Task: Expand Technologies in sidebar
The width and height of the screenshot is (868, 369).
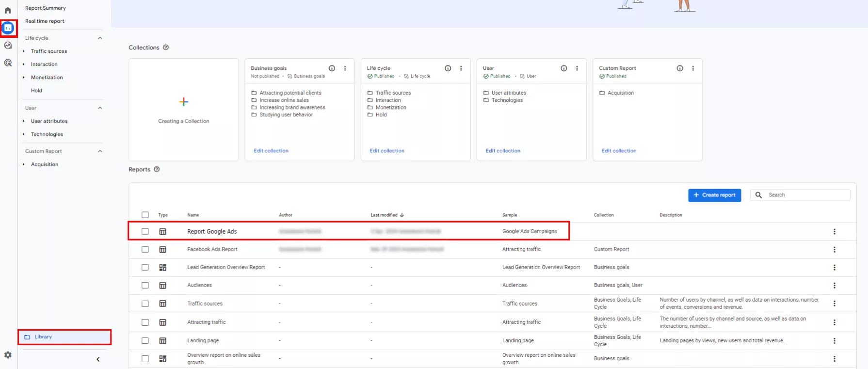Action: [x=23, y=134]
